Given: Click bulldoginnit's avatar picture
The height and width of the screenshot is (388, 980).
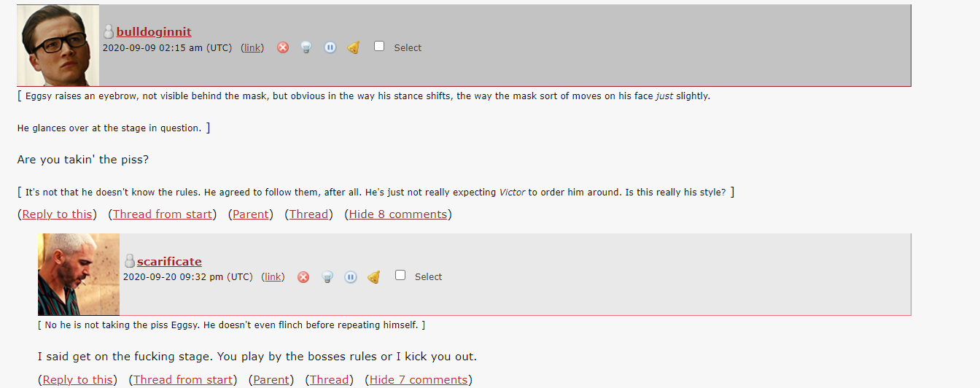Looking at the screenshot, I should [58, 45].
